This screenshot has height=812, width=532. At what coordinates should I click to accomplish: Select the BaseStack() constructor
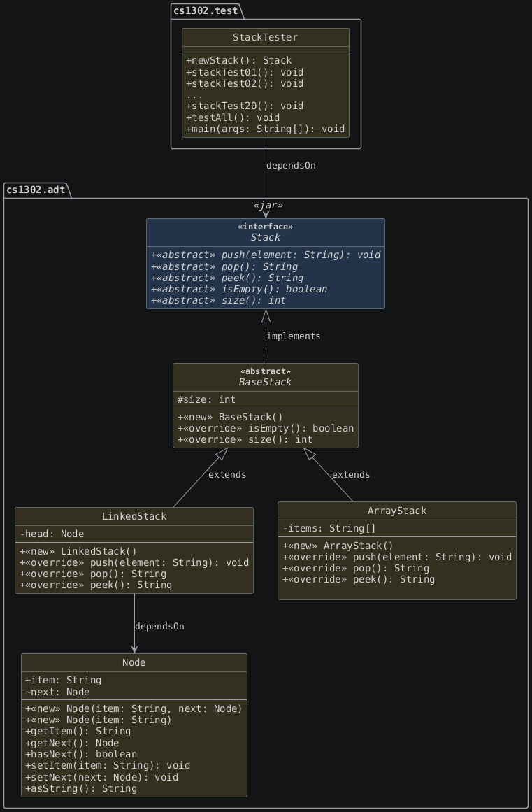(230, 417)
